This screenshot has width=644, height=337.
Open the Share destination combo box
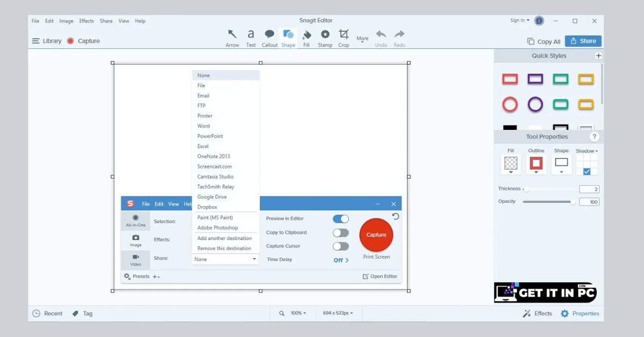point(225,259)
